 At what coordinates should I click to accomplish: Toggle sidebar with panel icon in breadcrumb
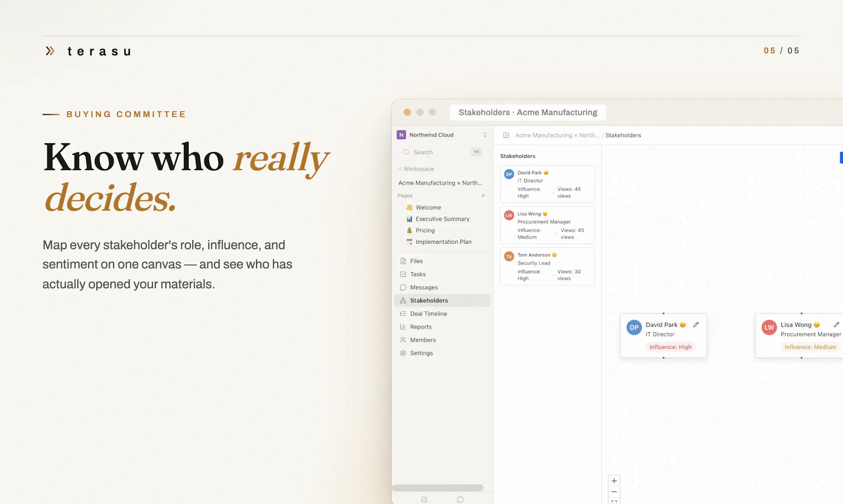(506, 135)
